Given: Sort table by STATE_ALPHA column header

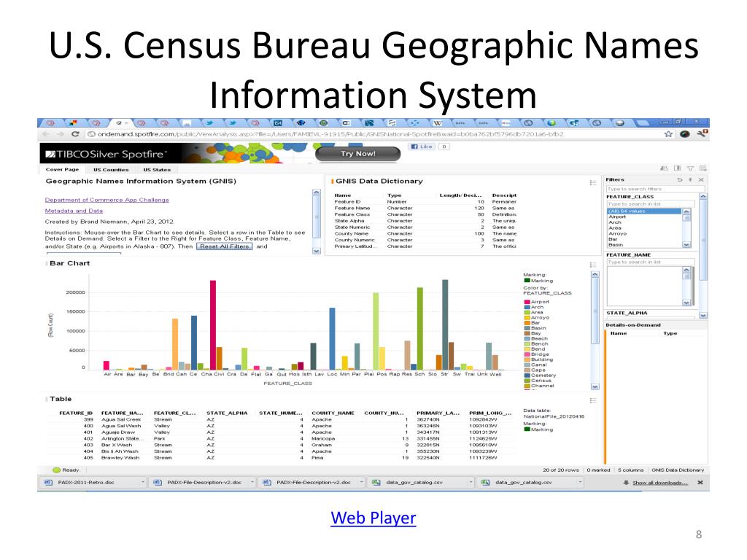Looking at the screenshot, I should tap(227, 413).
